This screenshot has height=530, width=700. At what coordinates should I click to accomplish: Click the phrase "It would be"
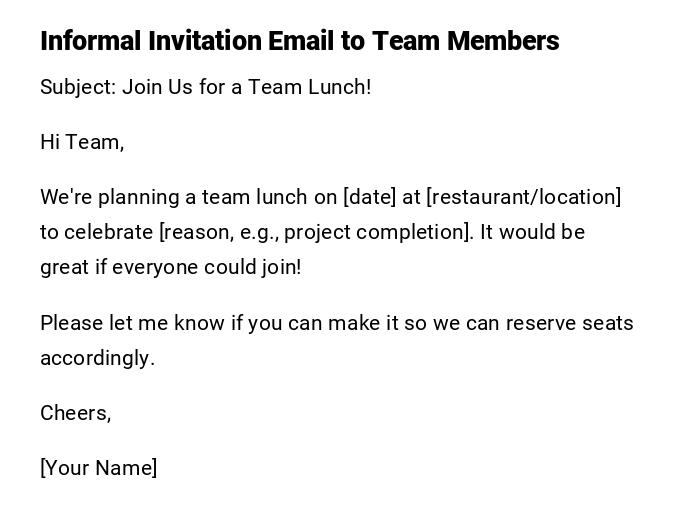[532, 232]
